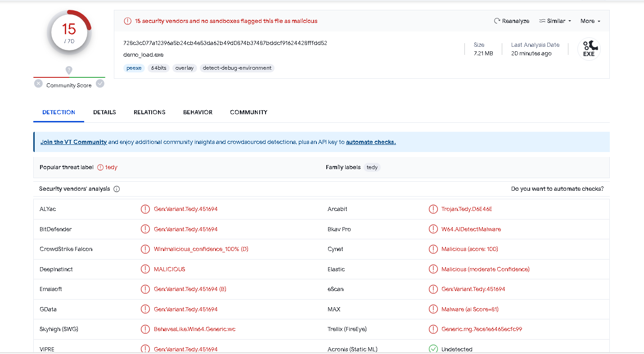The height and width of the screenshot is (354, 644).
Task: Click the ALYac detection alert icon
Action: [x=145, y=209]
